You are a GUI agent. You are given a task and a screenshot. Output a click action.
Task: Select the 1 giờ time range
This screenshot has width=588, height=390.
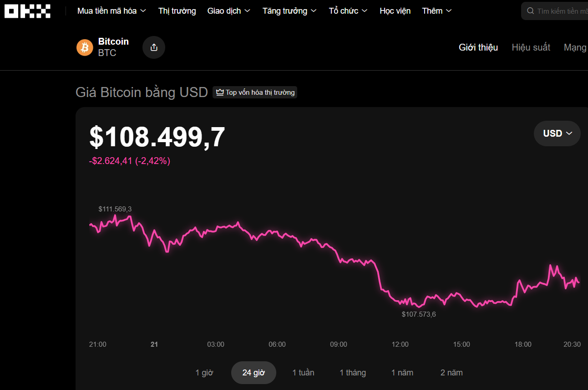tap(204, 373)
